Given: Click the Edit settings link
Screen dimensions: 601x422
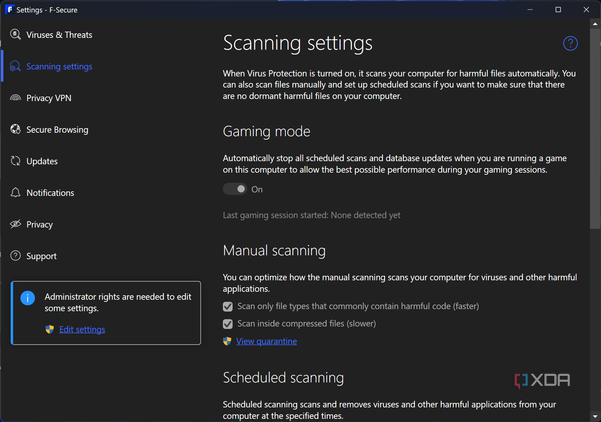Looking at the screenshot, I should coord(82,330).
